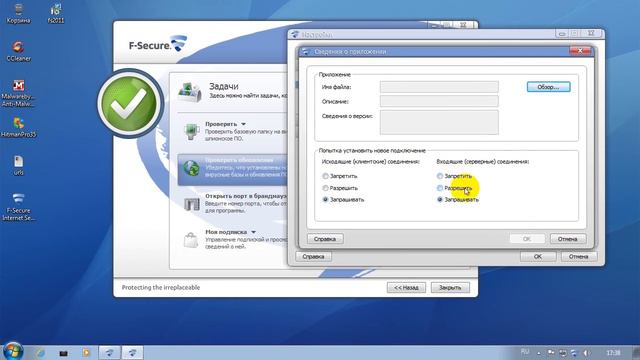Screen dimensions: 640x360
Task: Click the Закрыть button in F-Secure window
Action: 450,287
